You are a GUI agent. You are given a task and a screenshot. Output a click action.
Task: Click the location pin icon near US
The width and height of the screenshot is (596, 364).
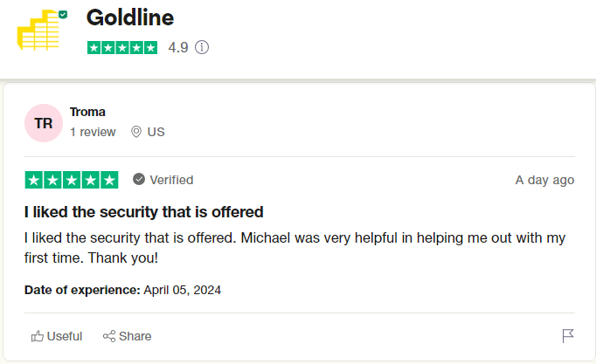point(136,132)
